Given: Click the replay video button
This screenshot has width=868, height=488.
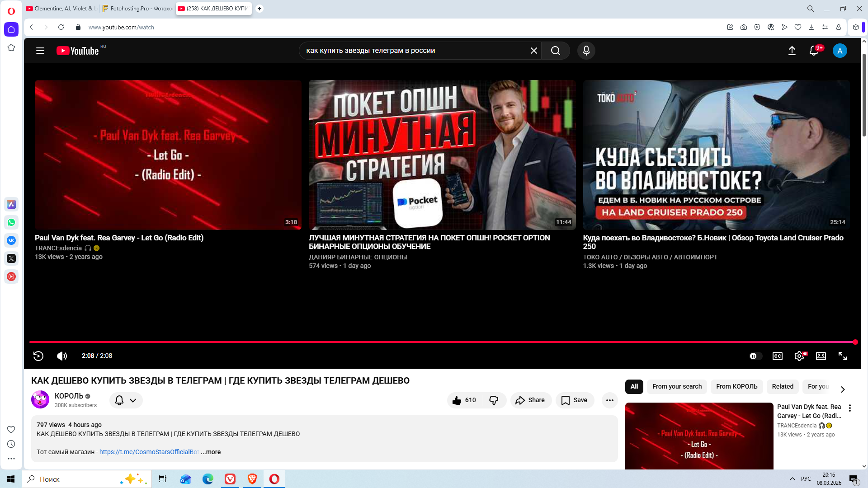Looking at the screenshot, I should coord(38,356).
